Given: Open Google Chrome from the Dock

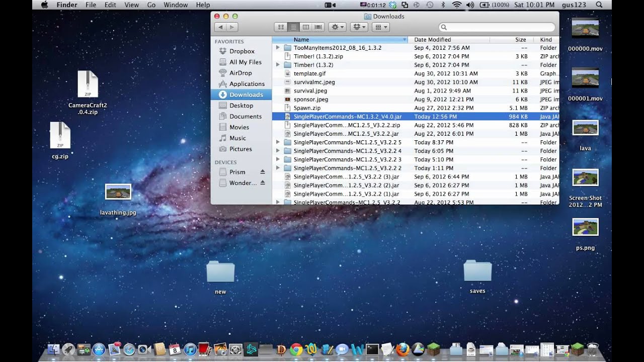Looking at the screenshot, I should 296,349.
